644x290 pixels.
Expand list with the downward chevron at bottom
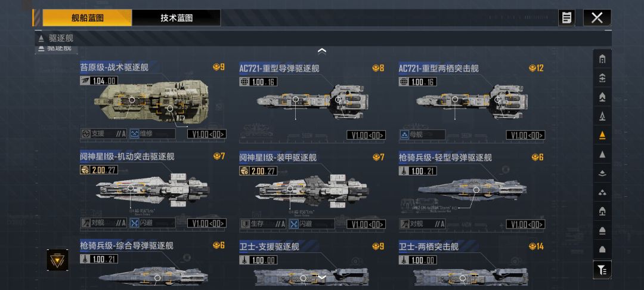coord(322,277)
